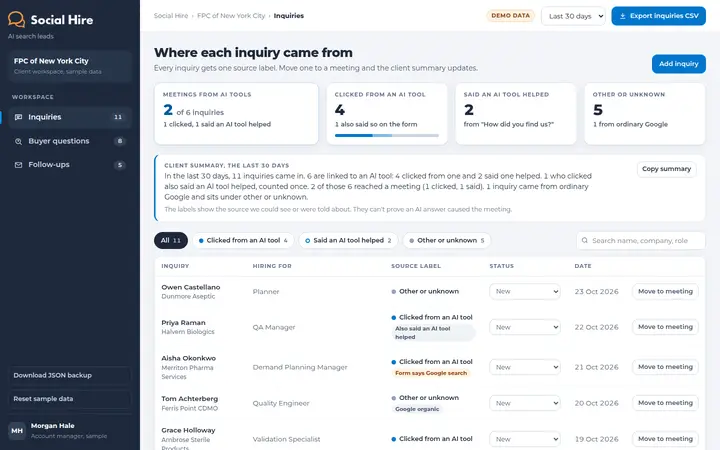The image size is (720, 450).
Task: Click Tom Achterberg inquiry name
Action: [190, 399]
